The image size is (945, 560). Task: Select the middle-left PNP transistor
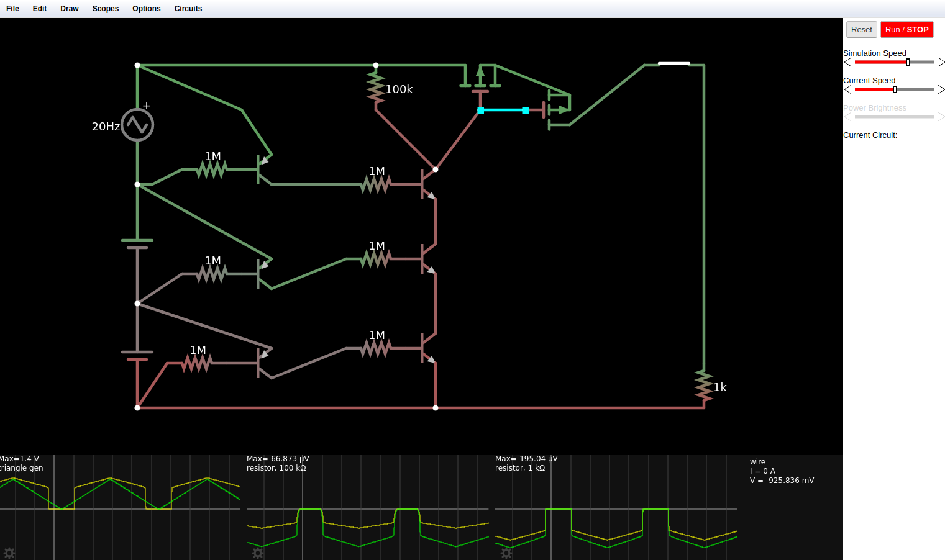264,273
